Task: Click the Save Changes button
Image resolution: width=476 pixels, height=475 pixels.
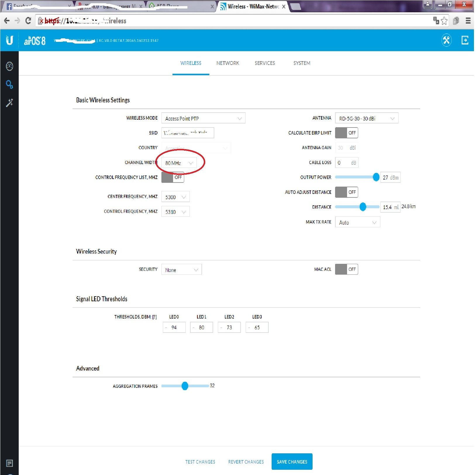Action: click(x=292, y=462)
